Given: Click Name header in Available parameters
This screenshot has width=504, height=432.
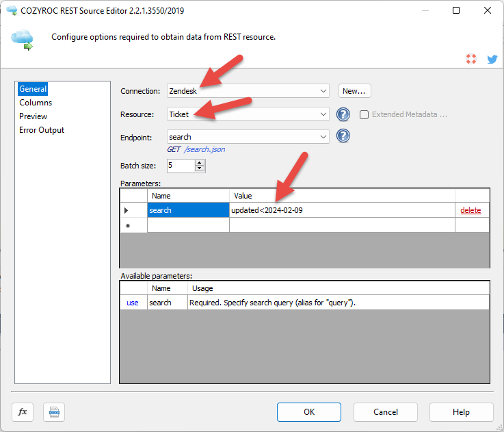Looking at the screenshot, I should tap(168, 288).
